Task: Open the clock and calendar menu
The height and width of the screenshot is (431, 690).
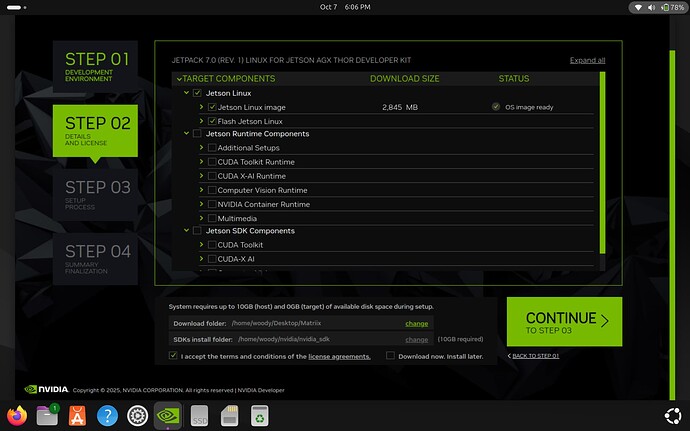Action: click(345, 7)
